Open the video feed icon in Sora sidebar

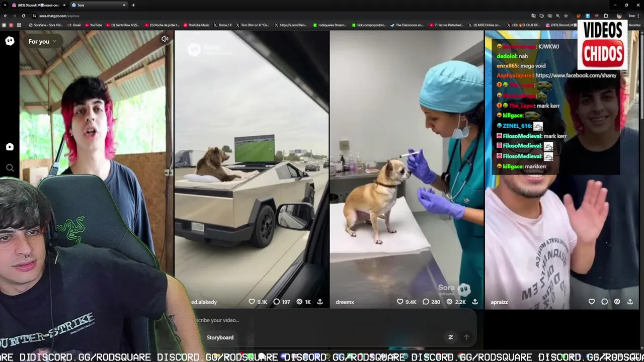pos(10,147)
